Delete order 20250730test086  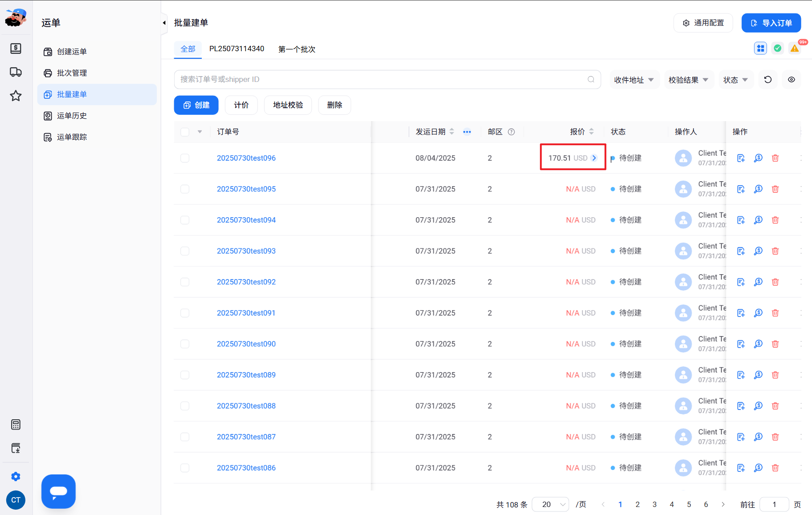[x=775, y=468]
